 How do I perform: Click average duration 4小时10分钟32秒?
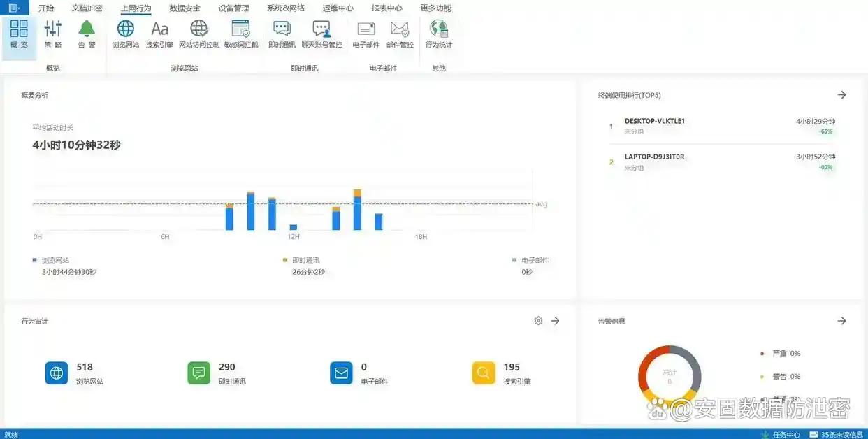click(x=76, y=145)
